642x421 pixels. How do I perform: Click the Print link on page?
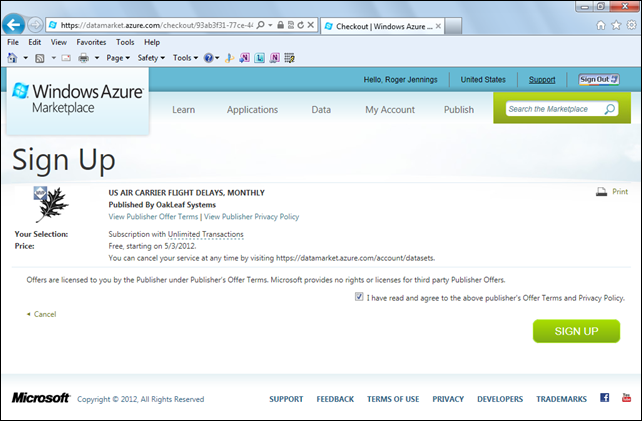(620, 191)
